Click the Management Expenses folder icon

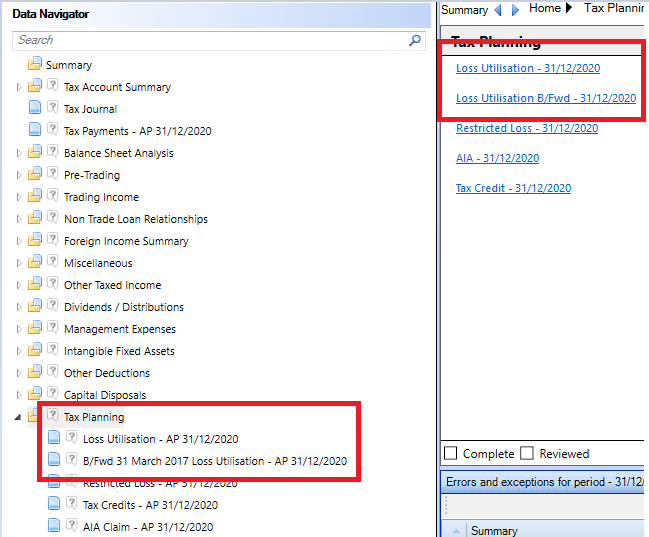pos(35,327)
